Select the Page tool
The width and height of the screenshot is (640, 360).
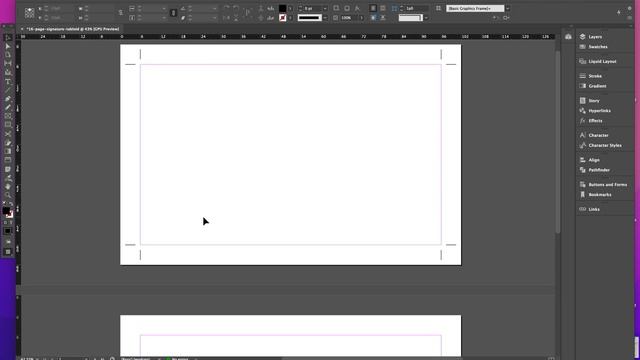pyautogui.click(x=8, y=55)
